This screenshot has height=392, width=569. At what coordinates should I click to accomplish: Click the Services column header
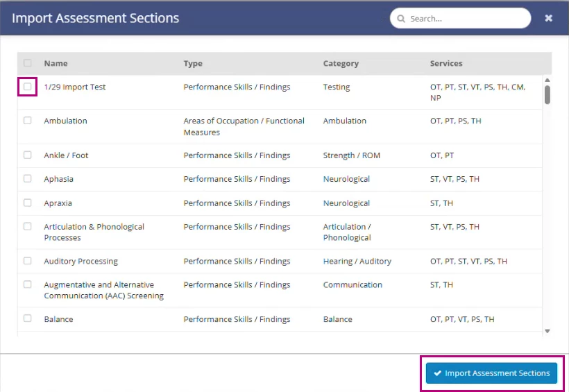pyautogui.click(x=446, y=63)
